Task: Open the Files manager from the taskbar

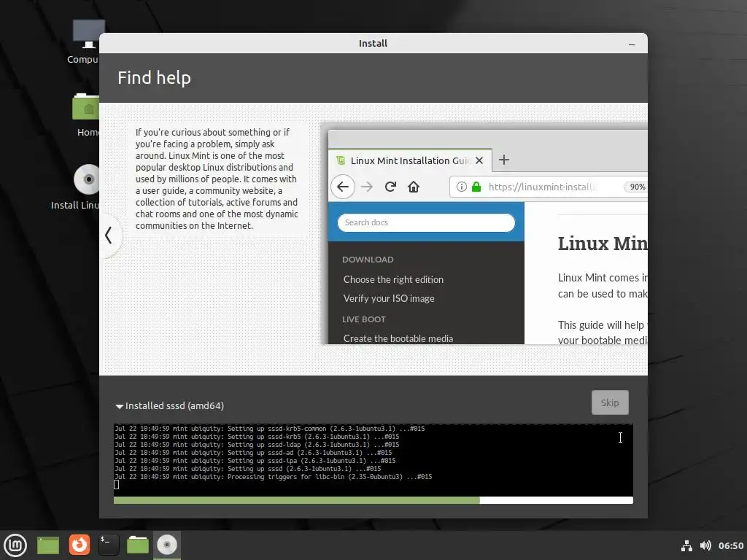Action: coord(138,545)
